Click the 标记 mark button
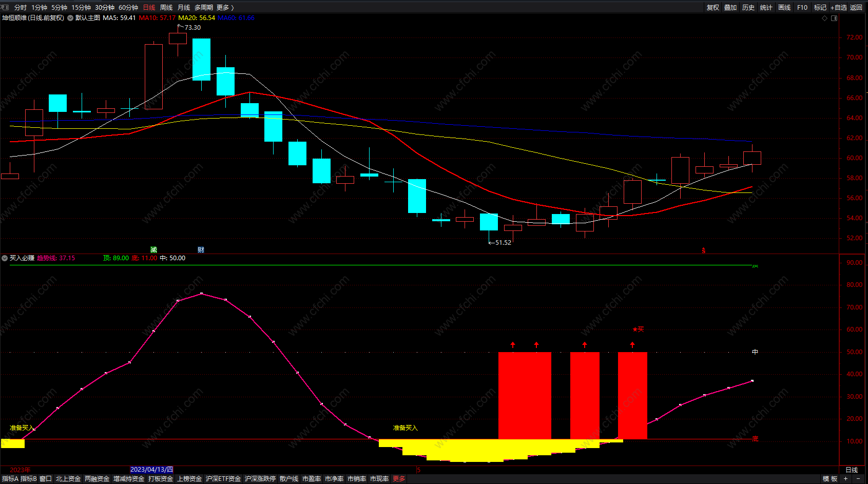 coord(820,8)
